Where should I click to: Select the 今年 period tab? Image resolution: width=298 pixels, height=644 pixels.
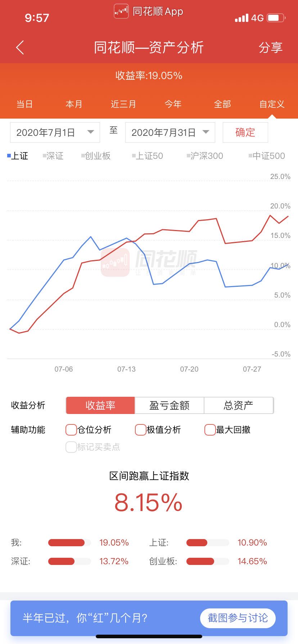(x=173, y=104)
